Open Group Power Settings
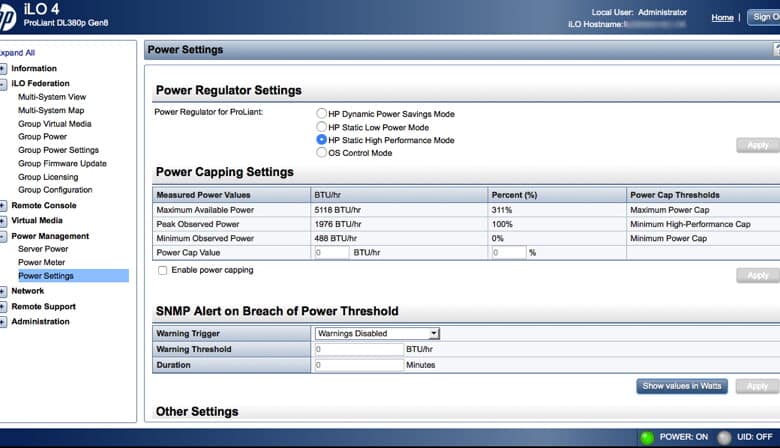The height and width of the screenshot is (448, 780). pyautogui.click(x=58, y=150)
